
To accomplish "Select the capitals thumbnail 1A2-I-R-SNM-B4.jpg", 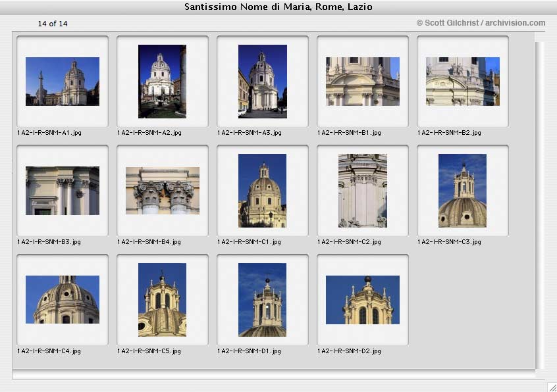I will click(x=163, y=191).
